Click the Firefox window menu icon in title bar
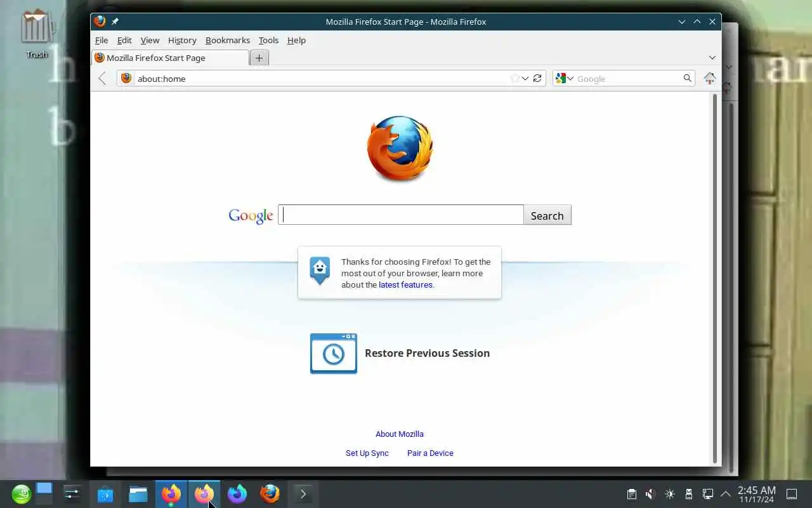Image resolution: width=812 pixels, height=508 pixels. [x=100, y=21]
